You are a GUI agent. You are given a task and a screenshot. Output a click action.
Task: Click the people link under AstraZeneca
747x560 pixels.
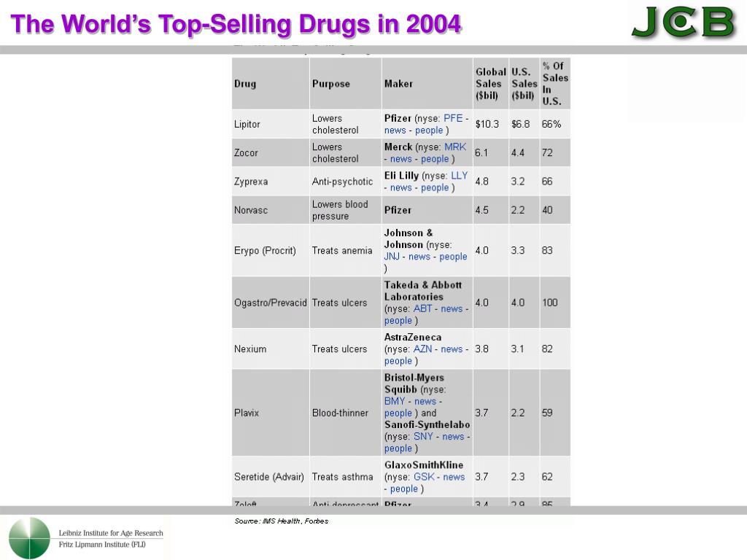tap(398, 361)
